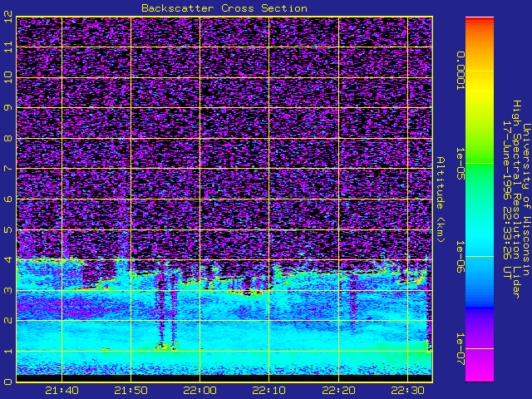Click altitude label 4 on left axis
The width and height of the screenshot is (532, 399).
pos(8,259)
